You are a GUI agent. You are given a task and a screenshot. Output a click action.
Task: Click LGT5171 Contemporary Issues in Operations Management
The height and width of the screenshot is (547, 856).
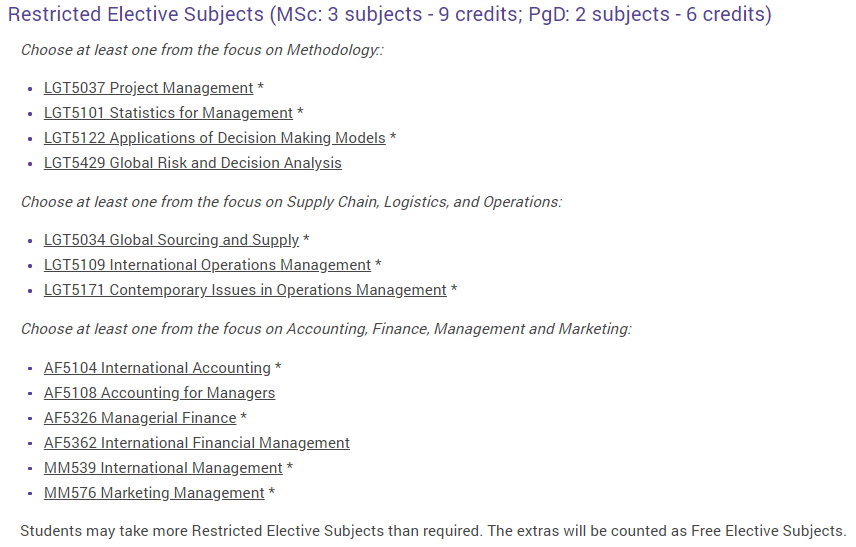(245, 290)
